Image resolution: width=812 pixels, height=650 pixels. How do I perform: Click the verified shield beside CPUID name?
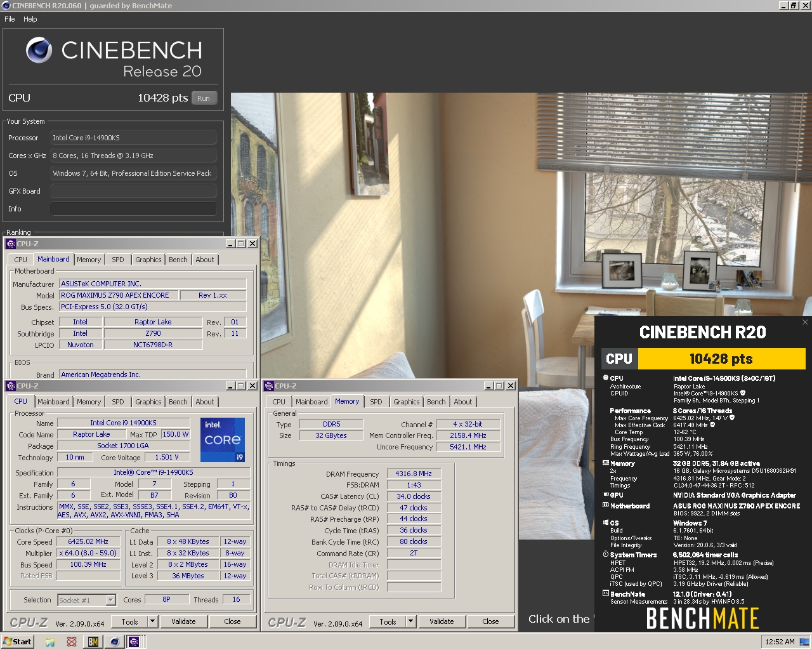[743, 394]
